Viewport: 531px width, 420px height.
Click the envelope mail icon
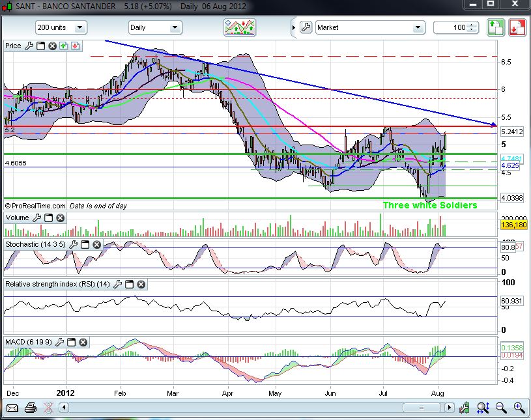tap(12, 408)
